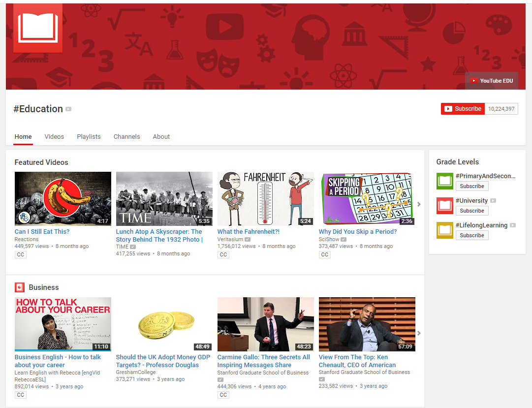Click the verified badge next to TIME
The image size is (532, 408).
(x=133, y=247)
